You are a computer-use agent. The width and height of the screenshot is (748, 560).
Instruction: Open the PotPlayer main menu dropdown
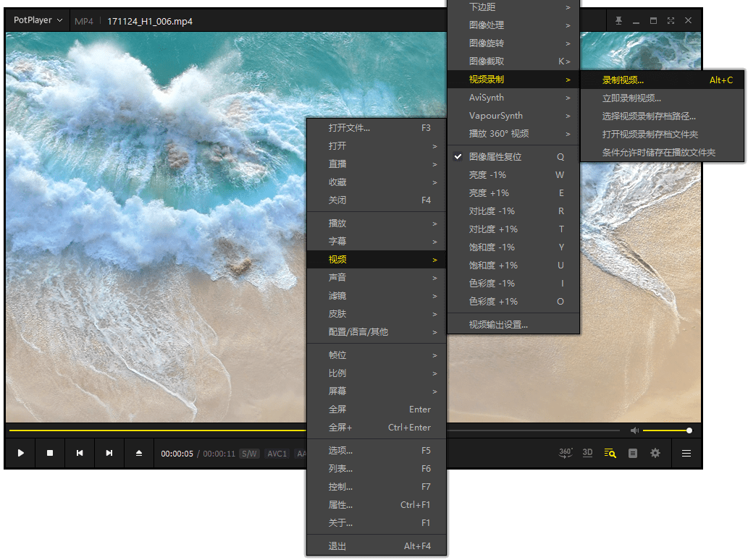[38, 20]
